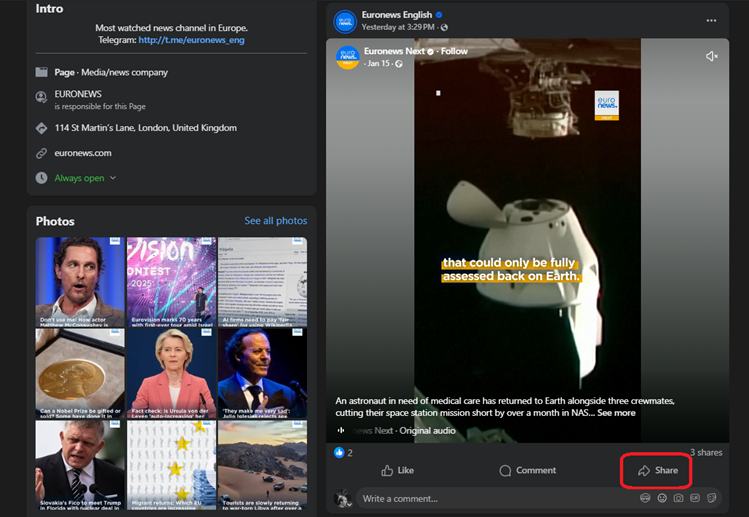Open See all photos
Image resolution: width=749 pixels, height=517 pixels.
[x=275, y=221]
